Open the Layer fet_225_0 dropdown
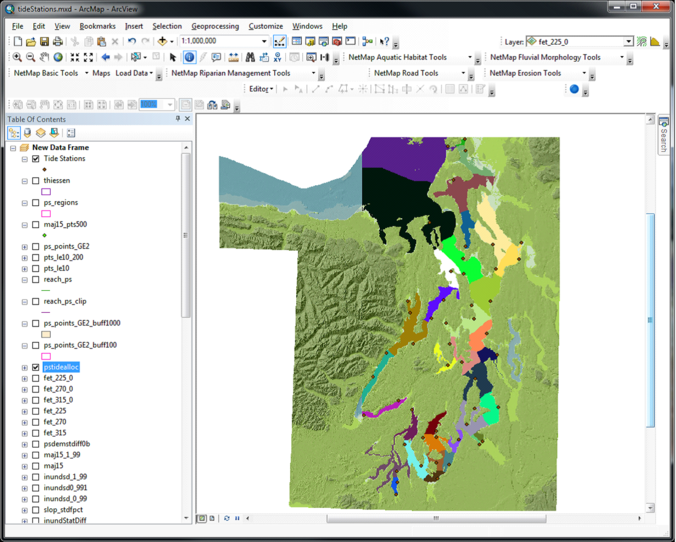This screenshot has width=676, height=542. click(628, 42)
